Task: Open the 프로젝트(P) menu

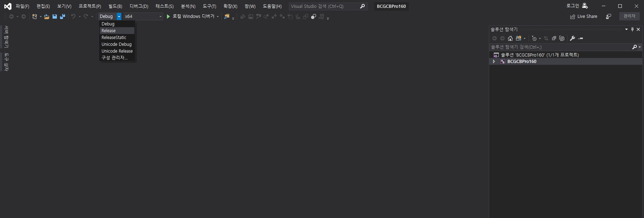Action: pos(90,6)
